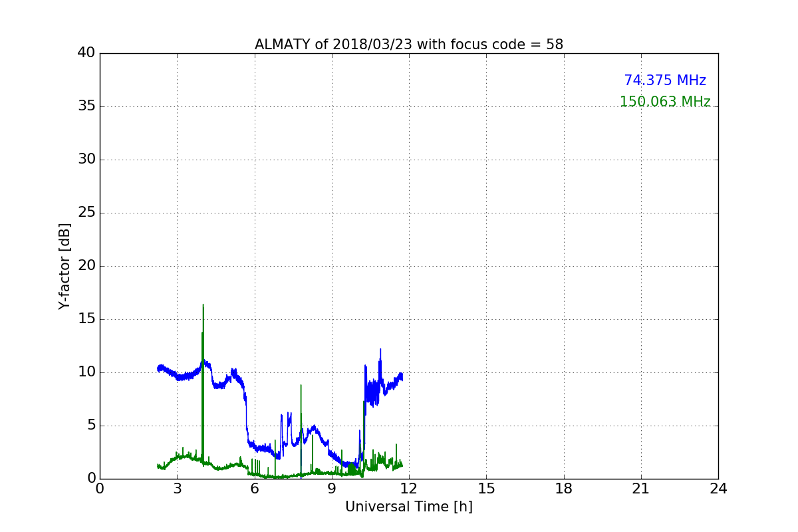Click the x-axis tick label '18'
Image resolution: width=798 pixels, height=532 pixels.
(x=564, y=488)
